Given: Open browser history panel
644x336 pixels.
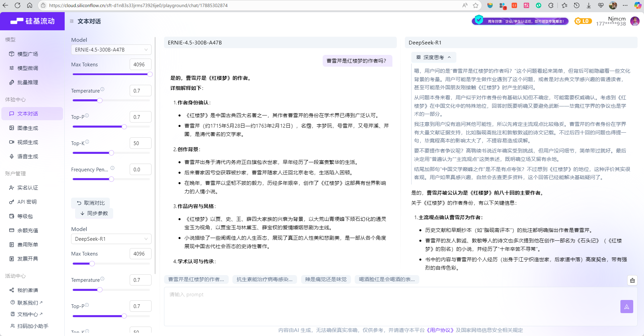Looking at the screenshot, I should (577, 5).
